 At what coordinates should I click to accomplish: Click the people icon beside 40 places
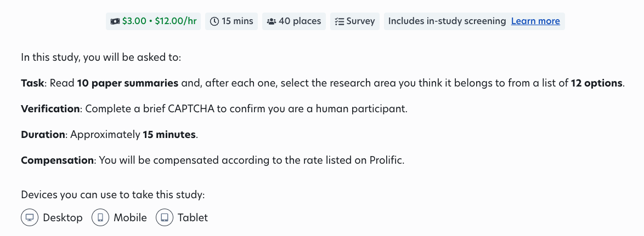click(x=271, y=21)
